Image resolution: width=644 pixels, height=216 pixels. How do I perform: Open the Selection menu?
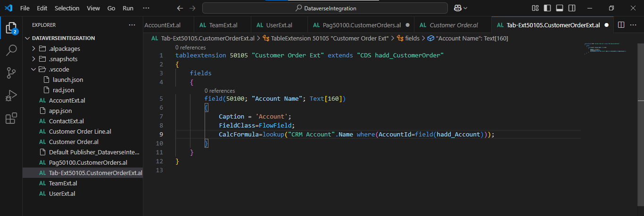coord(67,8)
